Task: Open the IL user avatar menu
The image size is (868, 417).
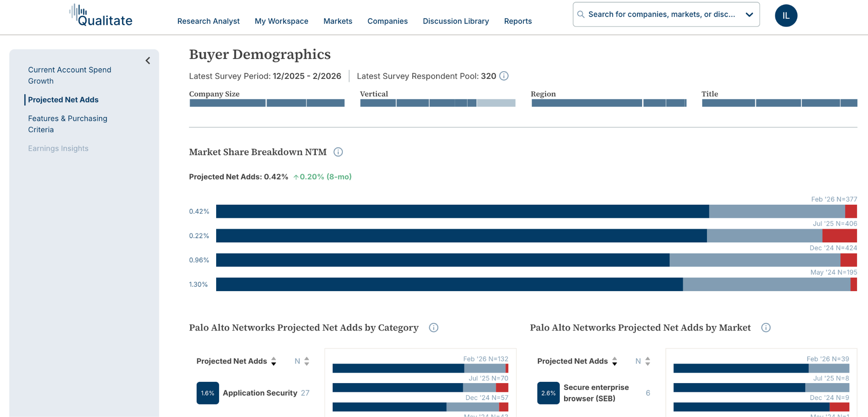Action: coord(786,16)
